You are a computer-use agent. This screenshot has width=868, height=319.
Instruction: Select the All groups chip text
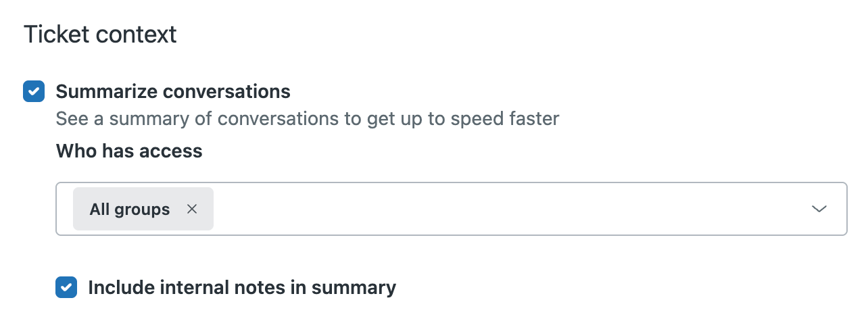pos(130,210)
